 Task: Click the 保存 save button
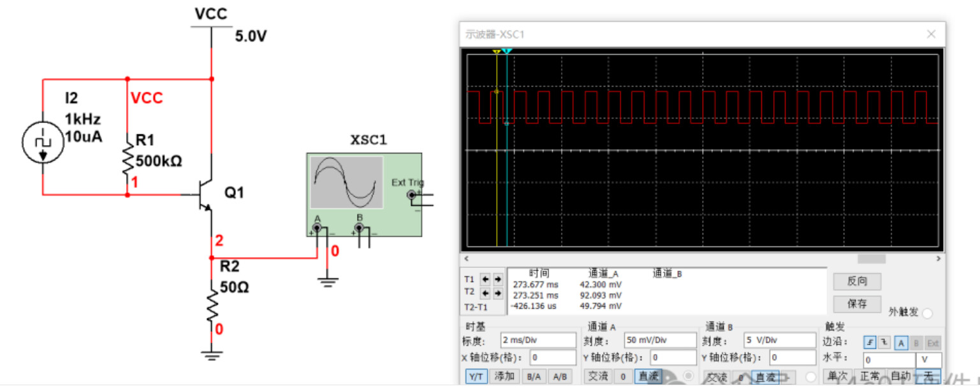[857, 304]
